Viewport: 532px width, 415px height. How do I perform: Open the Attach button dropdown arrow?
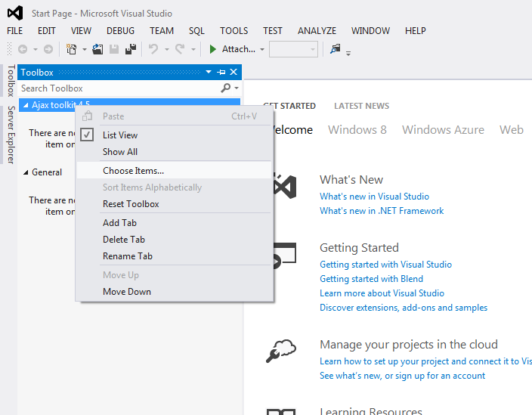point(262,50)
